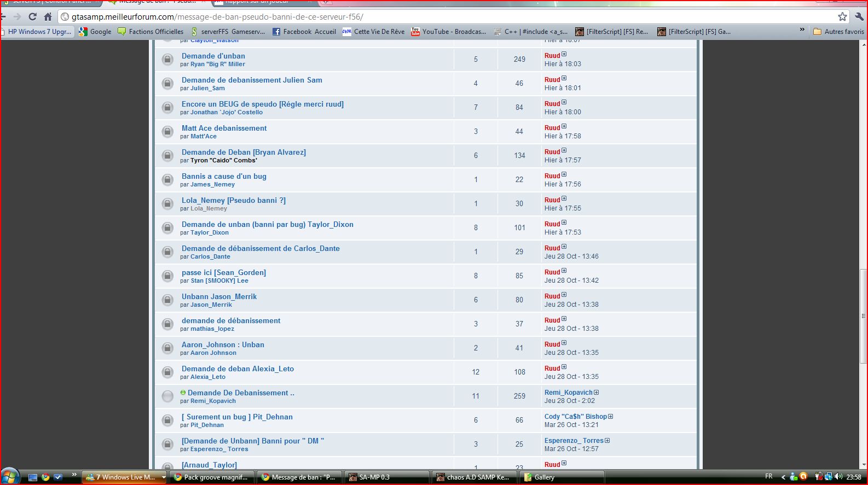Click green new-post icon before Demande De Debanissement
Viewport: 868px width, 485px height.
point(183,393)
